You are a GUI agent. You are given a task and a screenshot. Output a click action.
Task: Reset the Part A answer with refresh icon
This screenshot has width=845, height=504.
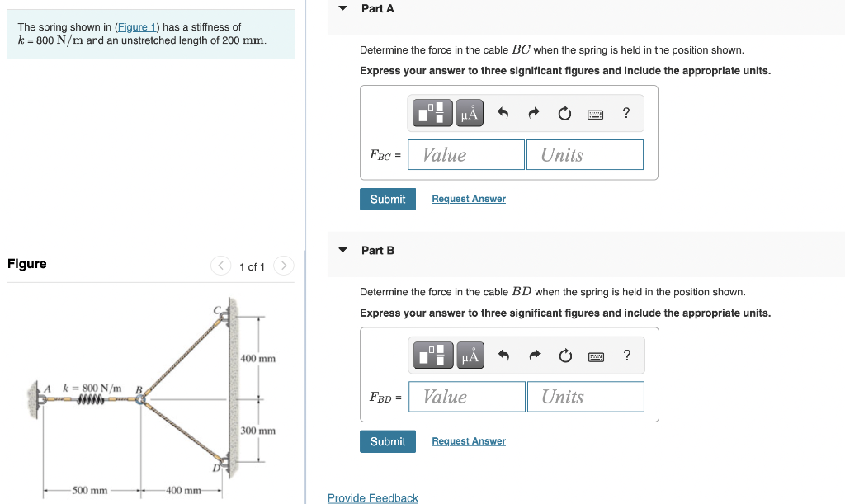tap(564, 113)
